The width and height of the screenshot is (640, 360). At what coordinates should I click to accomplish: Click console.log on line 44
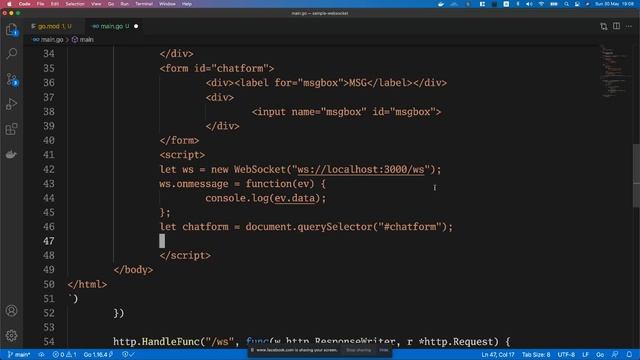pos(237,198)
